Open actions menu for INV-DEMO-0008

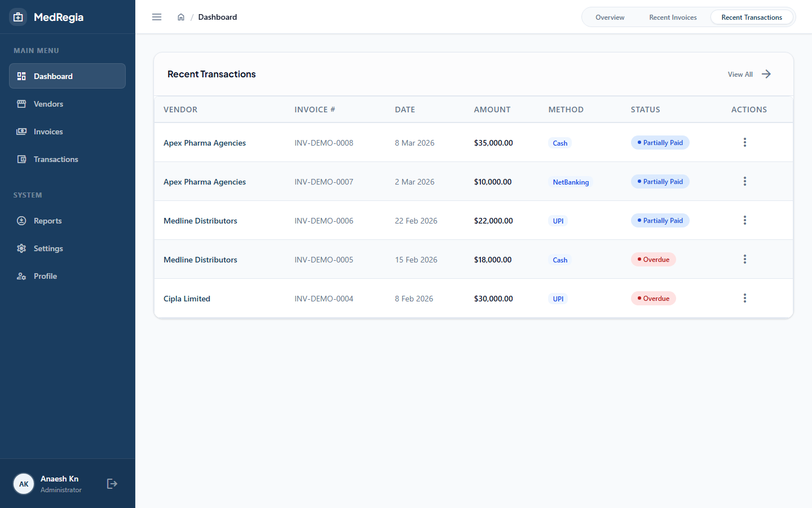745,142
